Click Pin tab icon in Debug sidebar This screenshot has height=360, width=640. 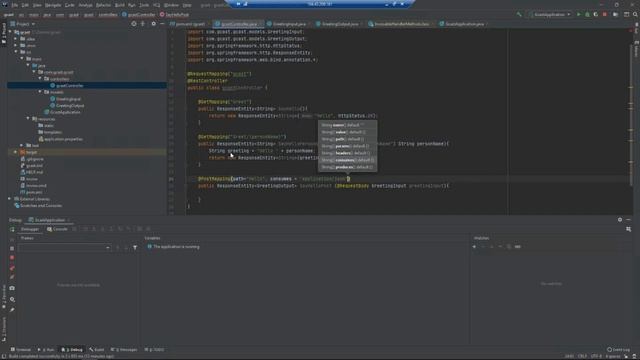[12, 310]
